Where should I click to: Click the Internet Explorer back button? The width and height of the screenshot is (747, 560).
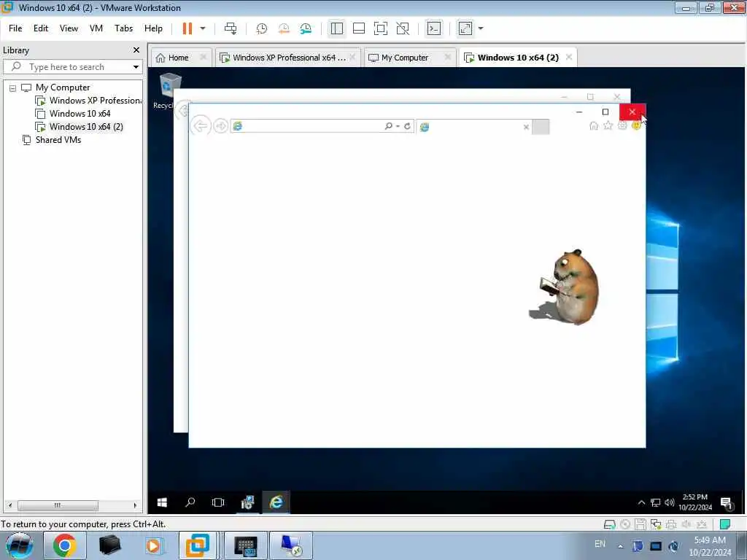tap(200, 126)
